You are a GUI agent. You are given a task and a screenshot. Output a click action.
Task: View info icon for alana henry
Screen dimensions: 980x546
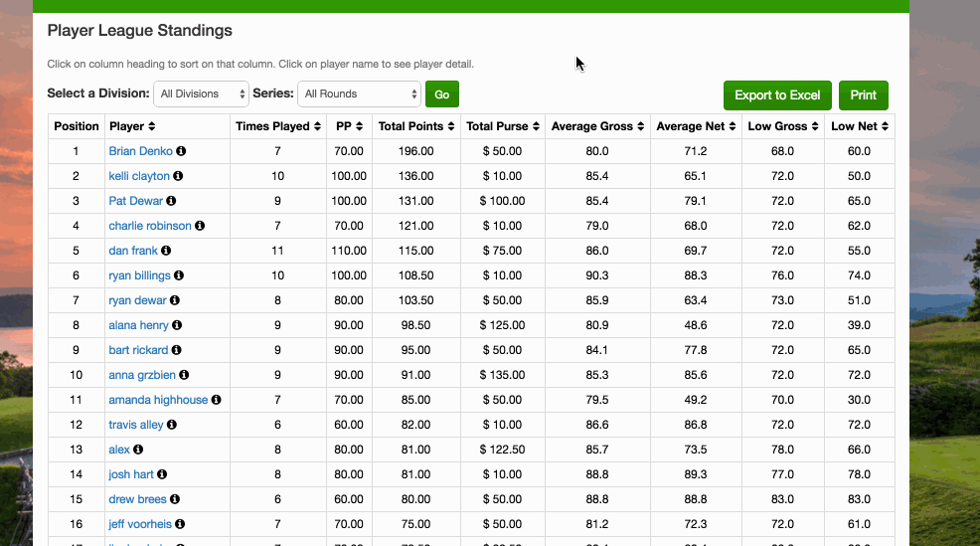(177, 325)
